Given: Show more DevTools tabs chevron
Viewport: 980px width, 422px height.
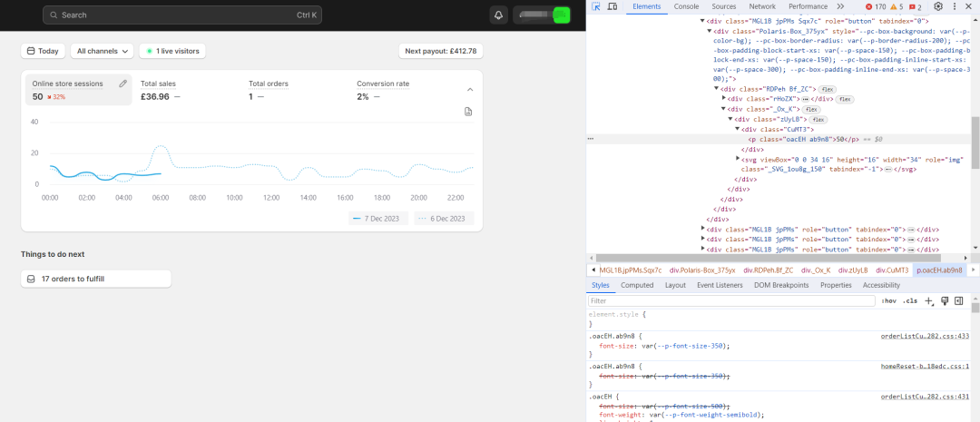Looking at the screenshot, I should click(840, 6).
